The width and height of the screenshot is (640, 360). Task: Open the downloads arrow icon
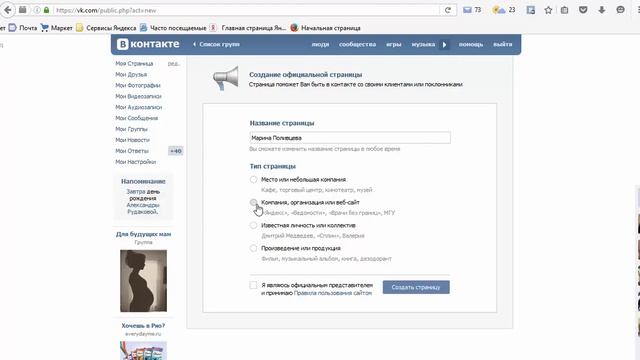point(602,10)
